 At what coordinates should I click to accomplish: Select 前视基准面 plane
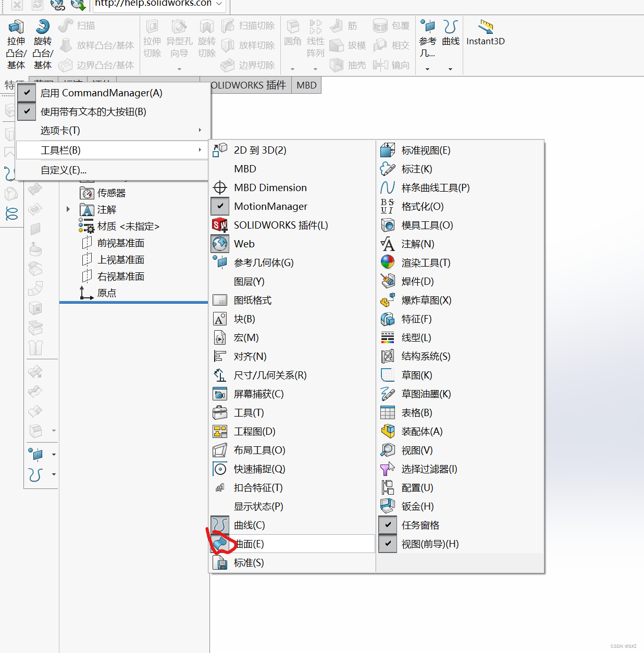click(113, 243)
